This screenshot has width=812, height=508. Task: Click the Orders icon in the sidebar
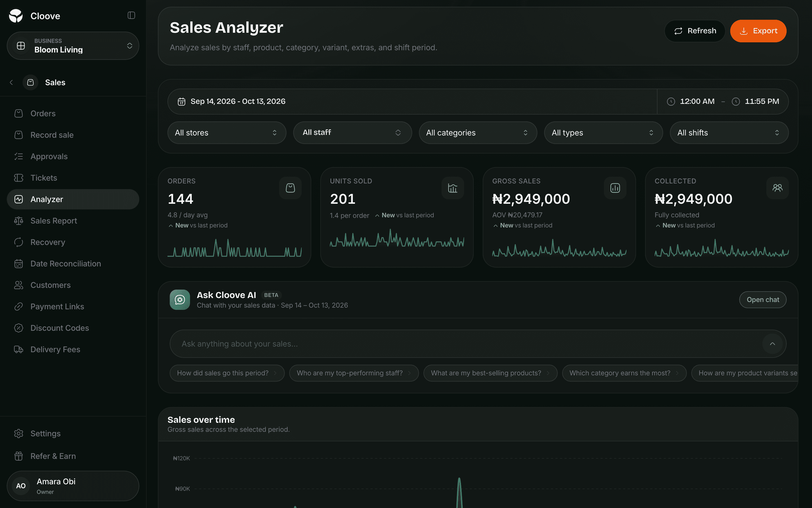(19, 113)
